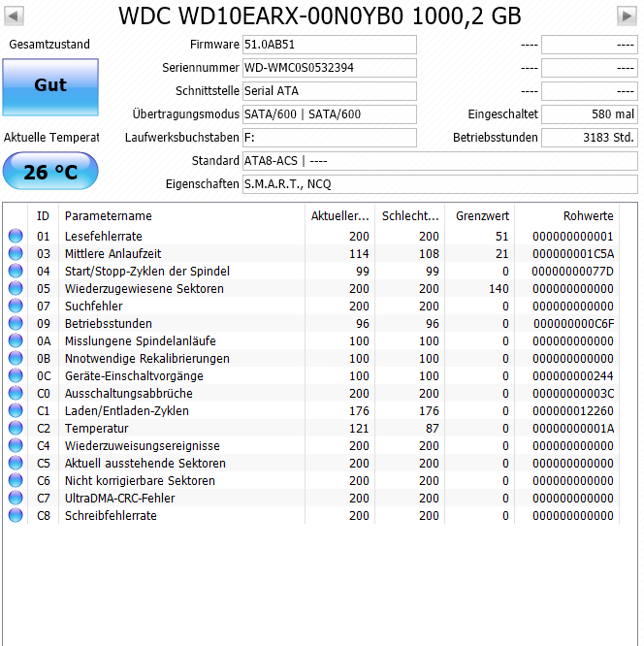This screenshot has height=646, width=644.
Task: Click the Gut health status button
Action: pos(50,87)
